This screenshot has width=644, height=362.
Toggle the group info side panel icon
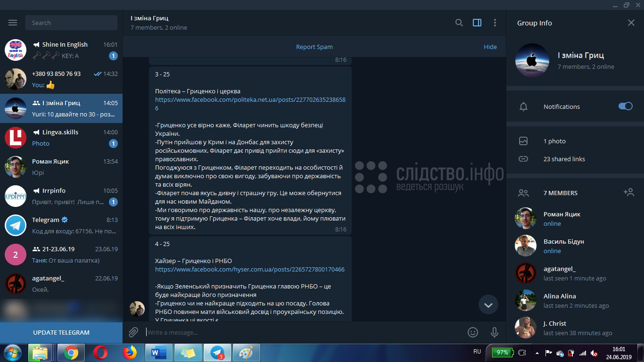[x=477, y=23]
